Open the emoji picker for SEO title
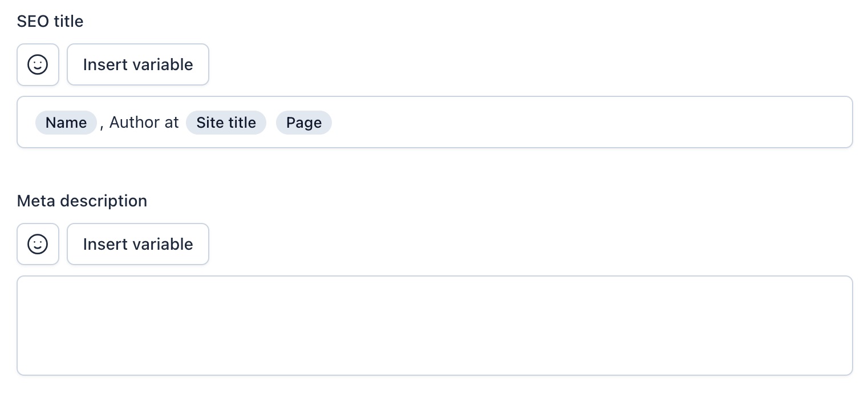The width and height of the screenshot is (868, 398). [x=38, y=64]
